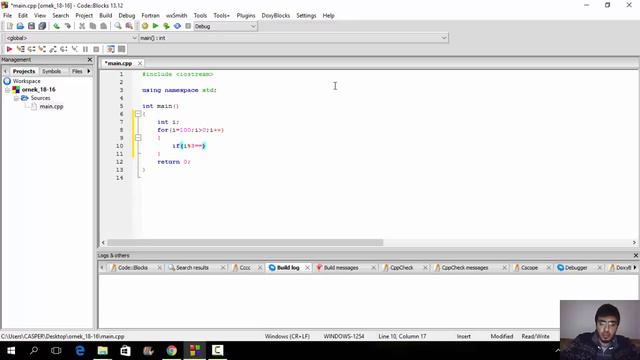Open Replace toolbar icon
The height and width of the screenshot is (360, 640).
click(x=129, y=26)
